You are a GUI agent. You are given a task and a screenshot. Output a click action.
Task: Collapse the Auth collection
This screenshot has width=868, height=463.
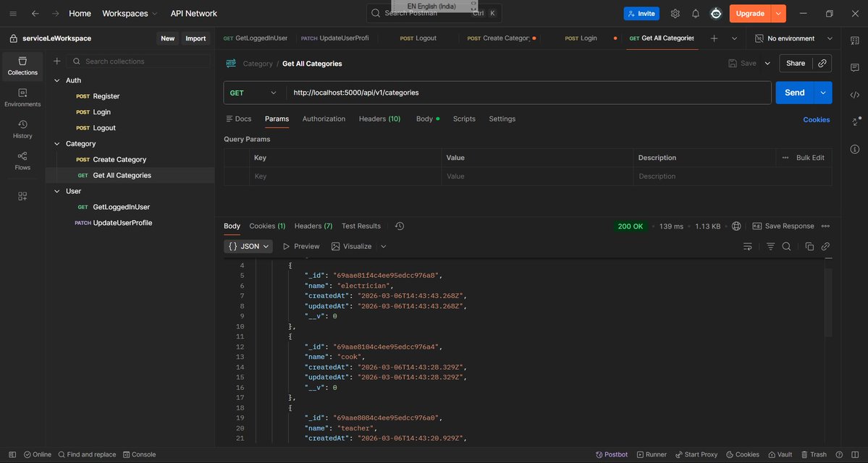56,80
